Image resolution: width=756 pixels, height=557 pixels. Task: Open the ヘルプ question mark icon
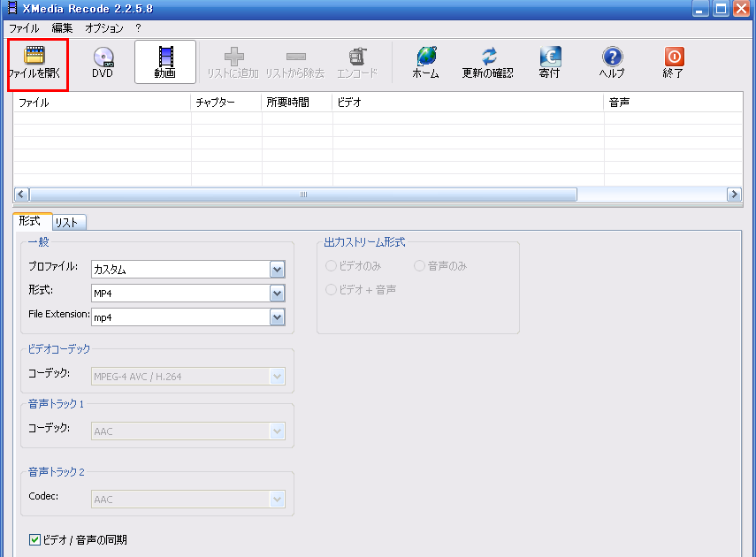click(613, 57)
